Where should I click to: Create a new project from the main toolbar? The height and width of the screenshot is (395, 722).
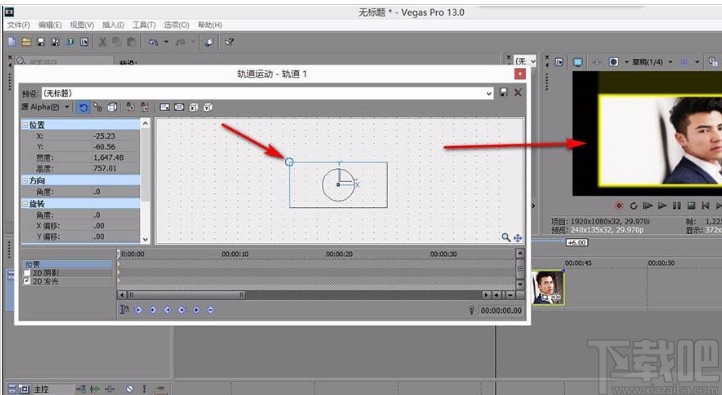12,42
